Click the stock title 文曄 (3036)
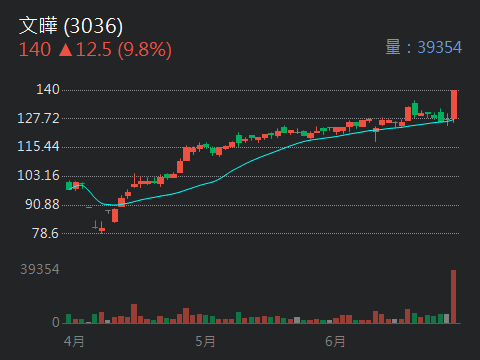Image resolution: width=480 pixels, height=360 pixels. (x=71, y=26)
